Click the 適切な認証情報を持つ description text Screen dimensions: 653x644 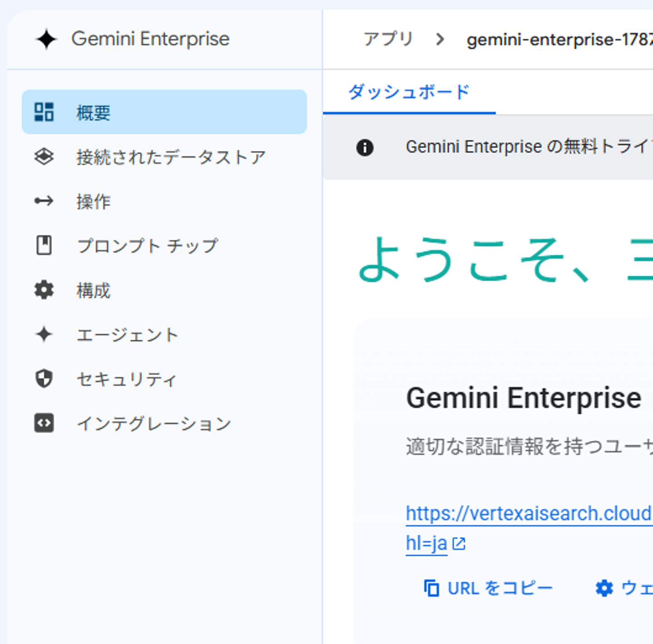(x=529, y=447)
